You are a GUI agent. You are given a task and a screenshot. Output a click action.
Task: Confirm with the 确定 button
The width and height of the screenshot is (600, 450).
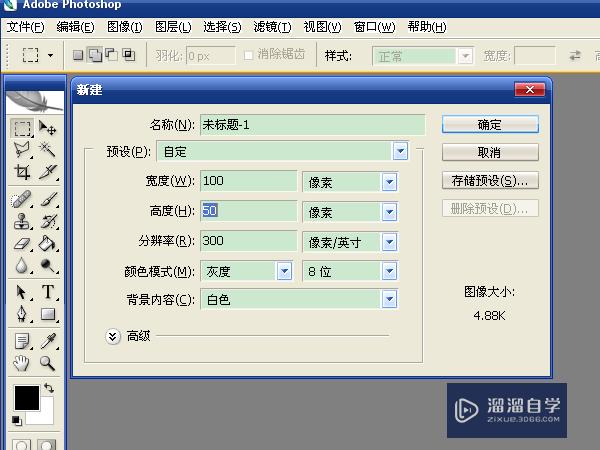point(490,124)
